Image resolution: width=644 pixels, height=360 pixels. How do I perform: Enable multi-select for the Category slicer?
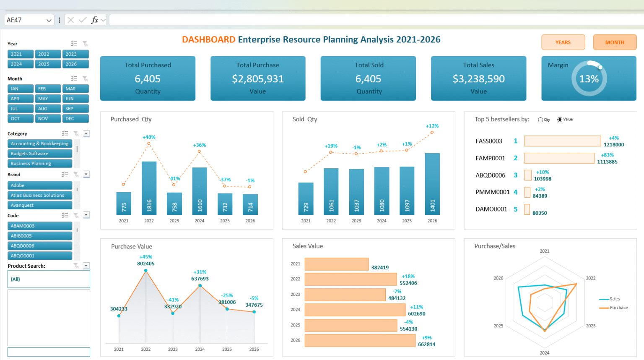pos(65,133)
